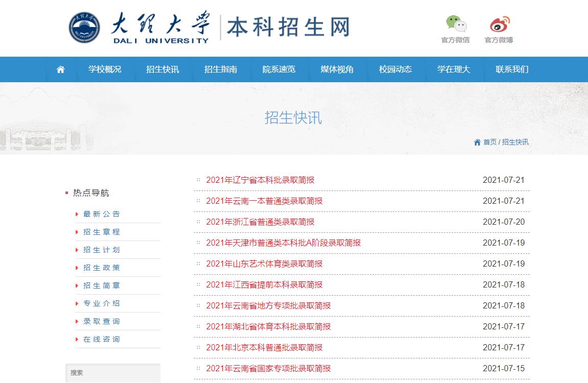
Task: Open 2021年北京本科普通批录取简报
Action: click(x=264, y=348)
